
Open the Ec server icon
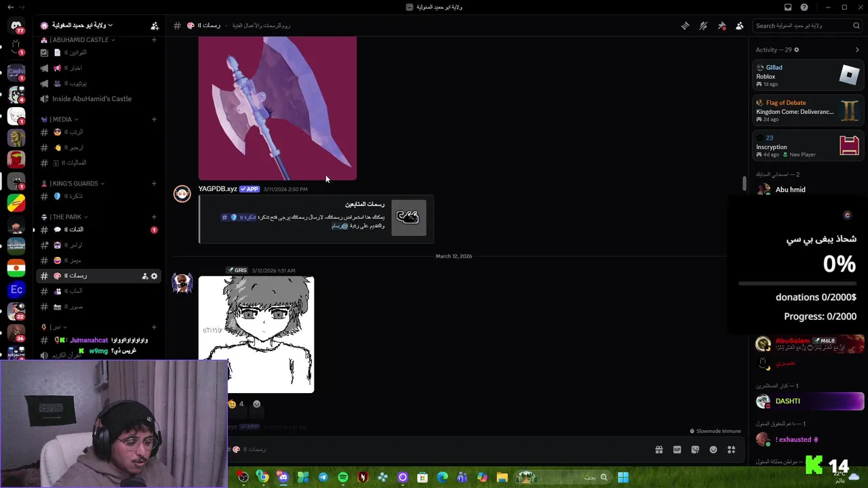point(16,290)
